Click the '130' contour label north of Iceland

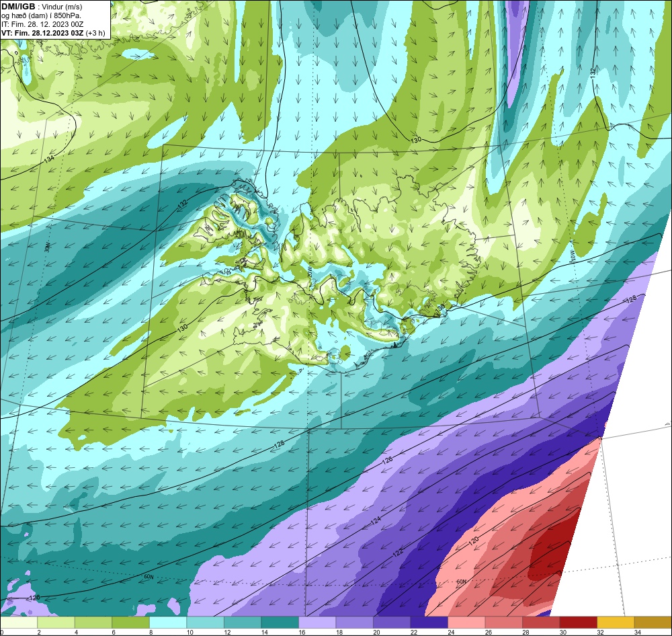tap(416, 140)
